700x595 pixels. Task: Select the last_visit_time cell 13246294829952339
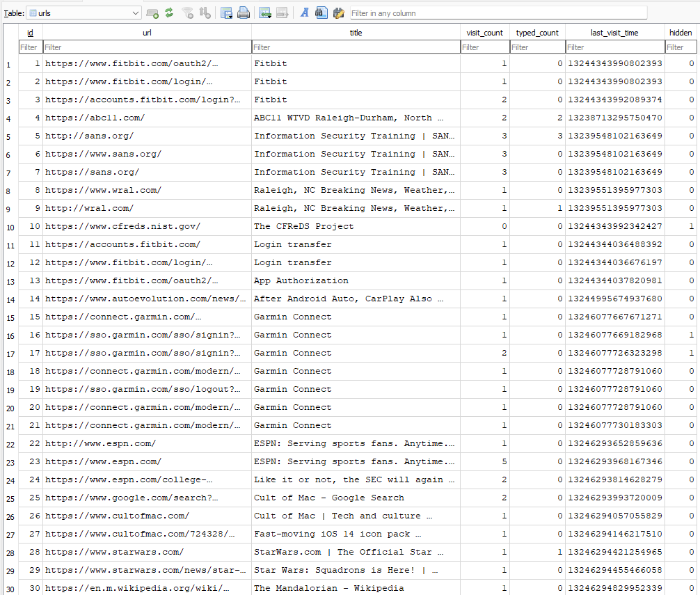click(x=615, y=588)
